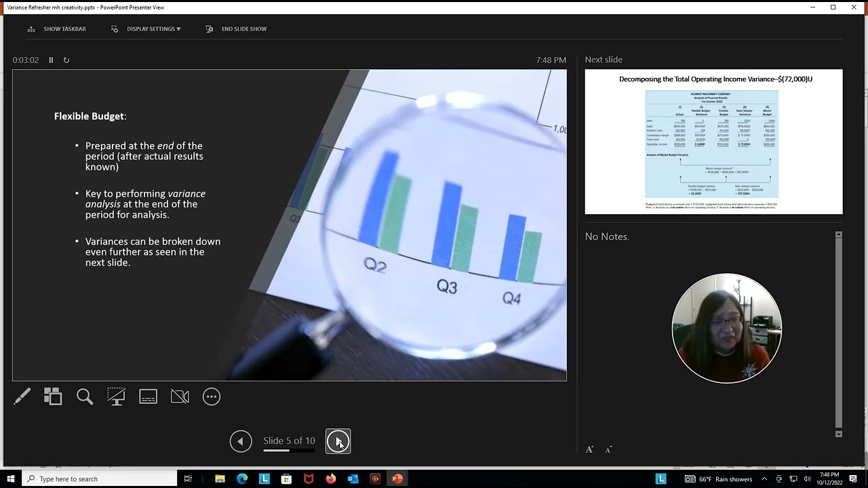Open the taskbar clock and date
The width and height of the screenshot is (868, 488).
[829, 479]
